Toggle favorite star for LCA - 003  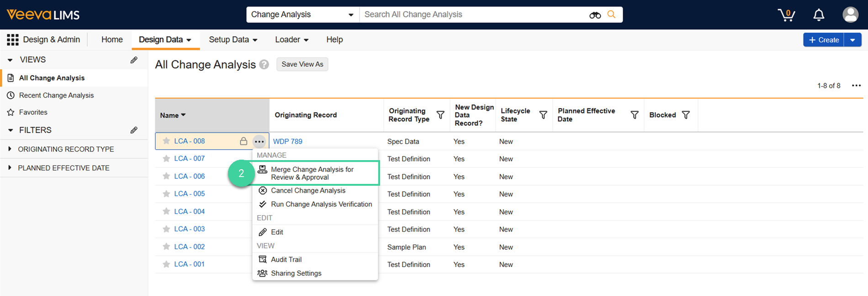coord(166,229)
